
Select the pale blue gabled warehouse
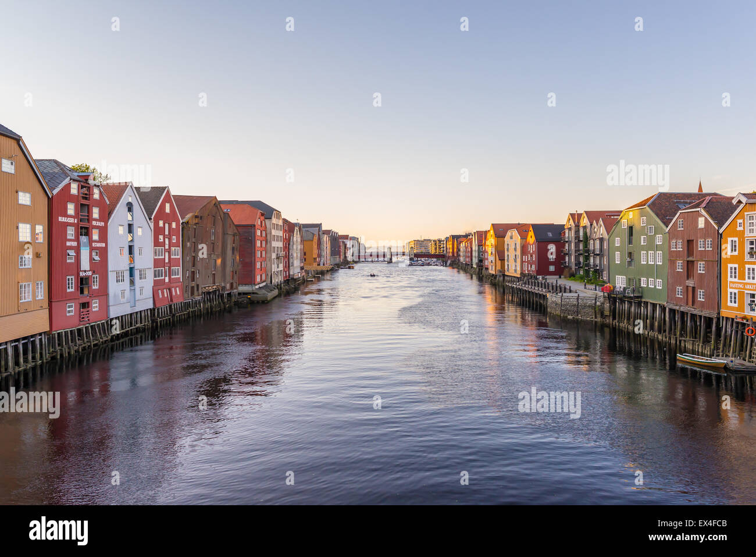coord(128,251)
